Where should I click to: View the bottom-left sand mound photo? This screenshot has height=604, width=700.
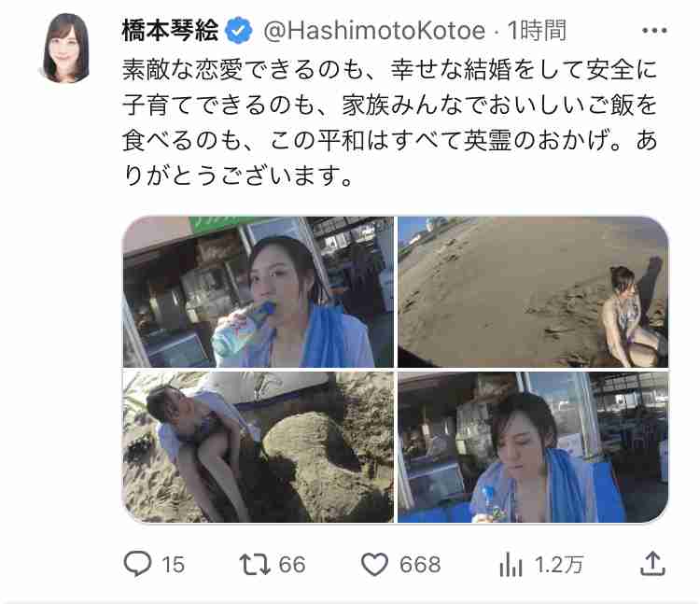point(259,447)
